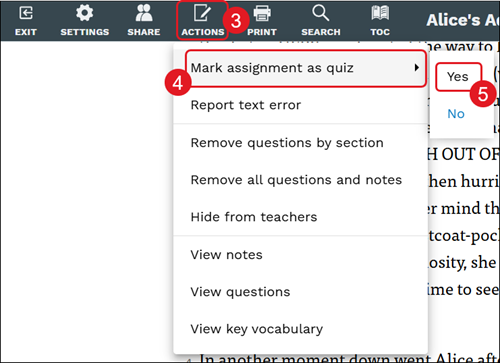Viewport: 500px width, 363px height.
Task: Choose No in quiz submenu
Action: click(456, 114)
